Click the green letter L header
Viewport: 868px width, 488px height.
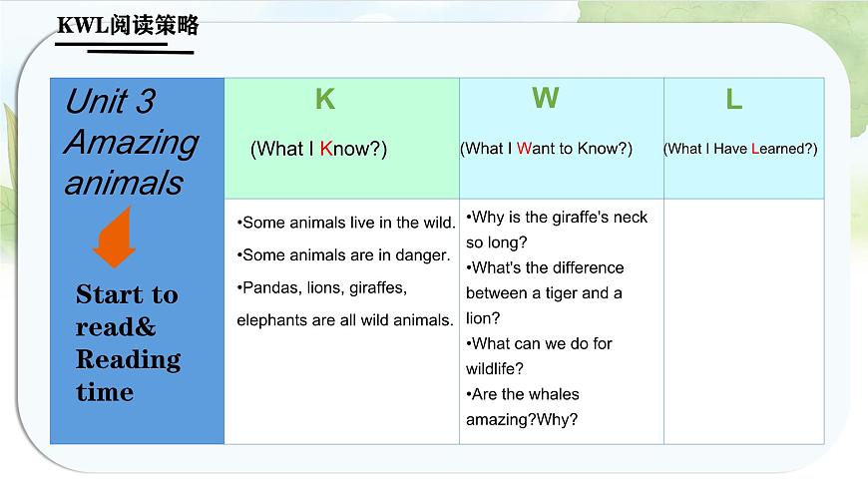(733, 100)
